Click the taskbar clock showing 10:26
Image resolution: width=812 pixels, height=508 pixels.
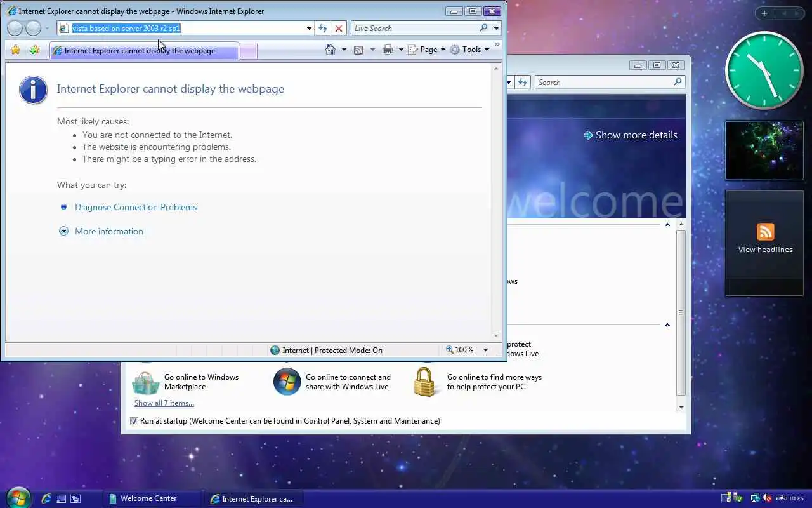[790, 498]
